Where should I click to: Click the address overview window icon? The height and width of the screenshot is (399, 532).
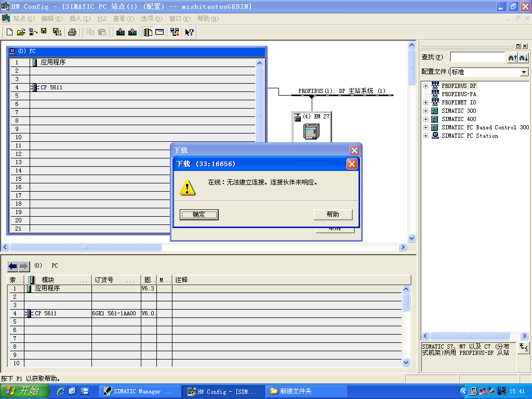coord(159,32)
